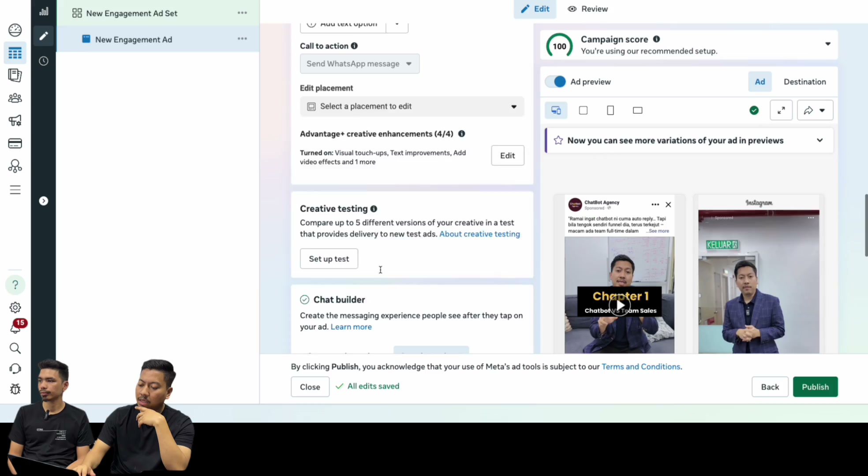Open notifications bell with 15 badge
Screen dimensions: 868x476
pyautogui.click(x=17, y=327)
